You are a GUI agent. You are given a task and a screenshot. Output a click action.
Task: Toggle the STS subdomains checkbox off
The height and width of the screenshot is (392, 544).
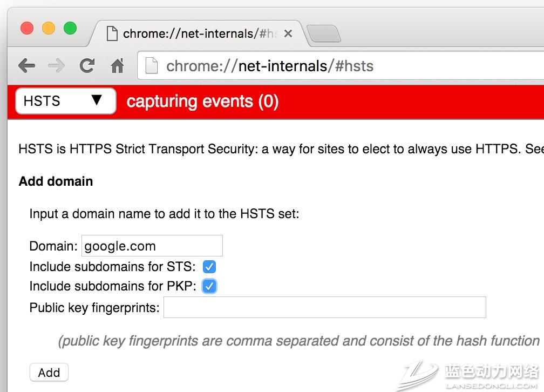click(x=209, y=266)
